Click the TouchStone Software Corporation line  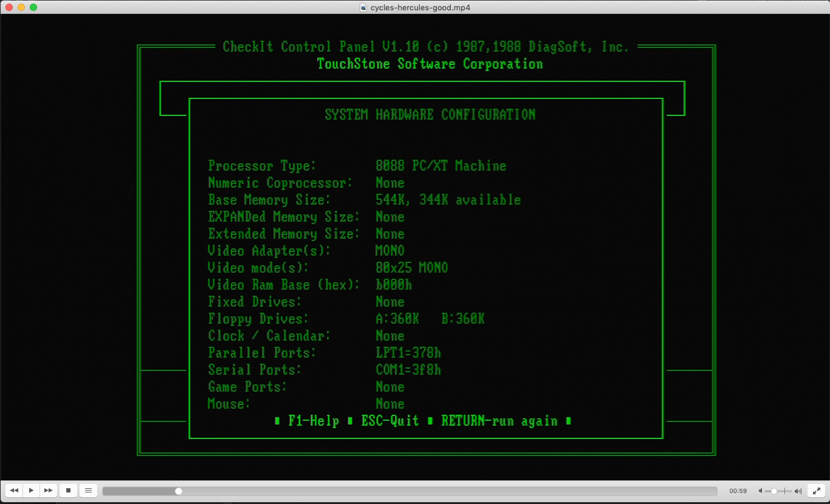430,64
